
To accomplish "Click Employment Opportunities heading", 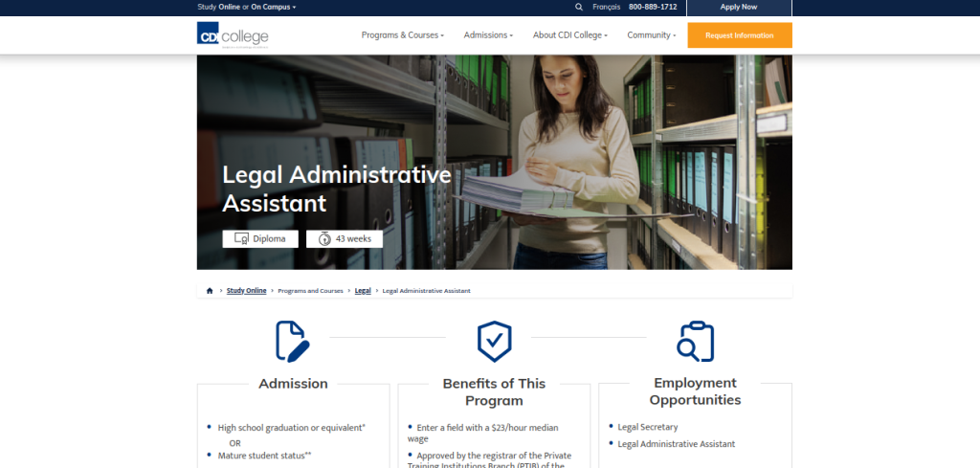I will point(695,391).
